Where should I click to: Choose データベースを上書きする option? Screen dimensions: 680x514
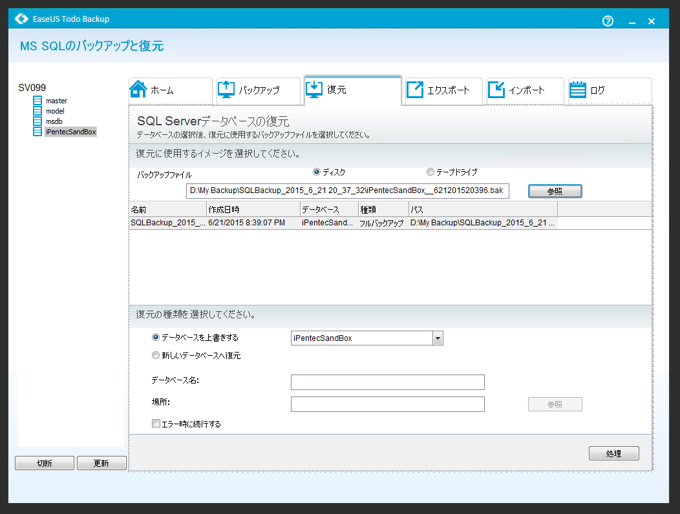[x=156, y=337]
